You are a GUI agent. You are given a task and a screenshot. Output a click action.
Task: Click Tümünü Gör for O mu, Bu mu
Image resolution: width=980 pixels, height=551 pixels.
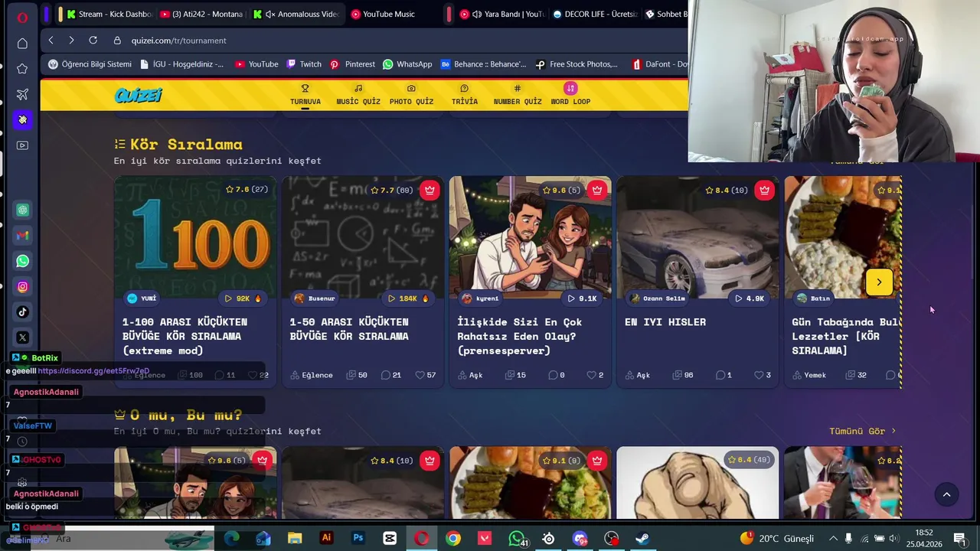(862, 431)
